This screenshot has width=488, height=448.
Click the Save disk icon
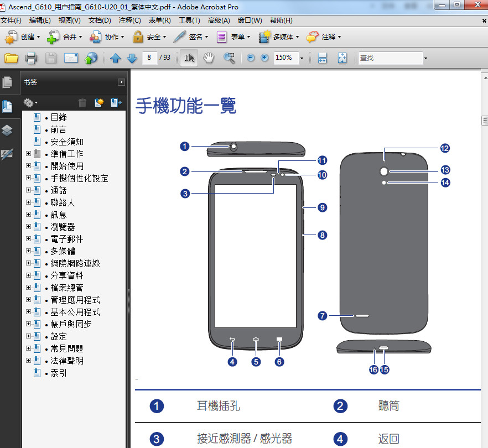click(x=51, y=58)
